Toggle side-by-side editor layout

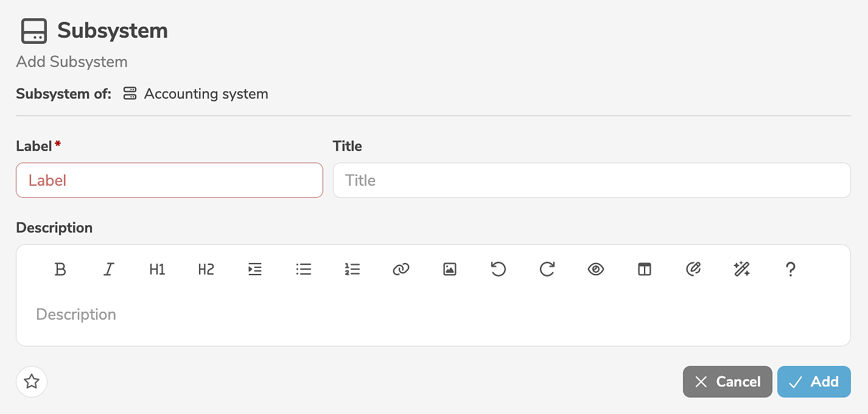(x=645, y=269)
